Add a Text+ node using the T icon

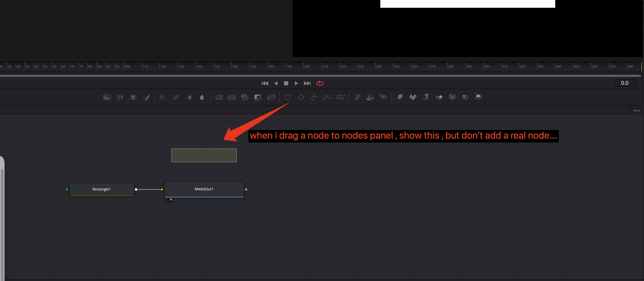[x=133, y=97]
